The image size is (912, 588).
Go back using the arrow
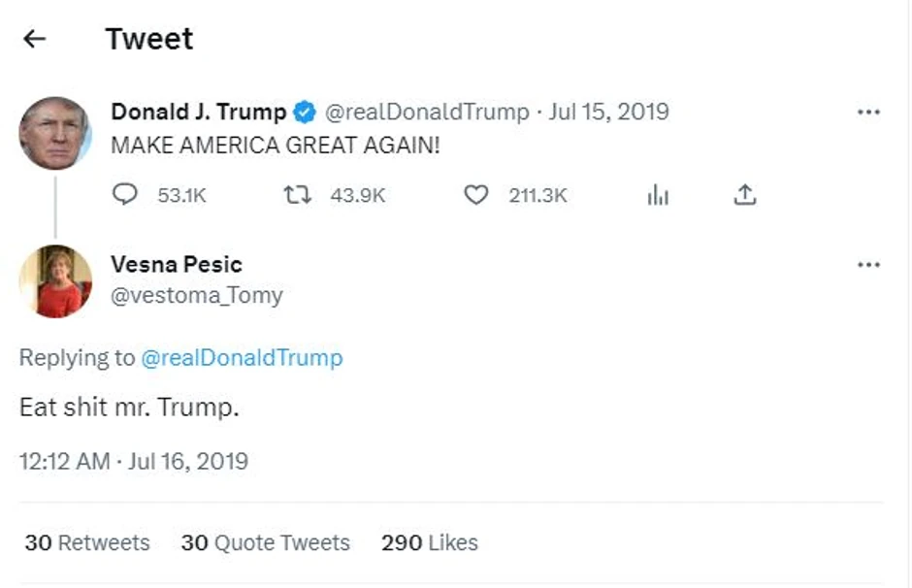point(34,38)
